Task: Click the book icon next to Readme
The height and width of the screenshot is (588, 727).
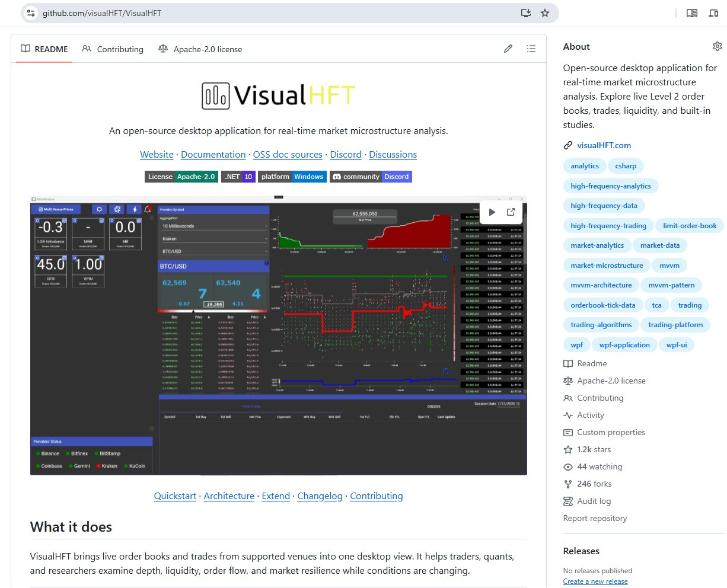Action: pyautogui.click(x=568, y=363)
